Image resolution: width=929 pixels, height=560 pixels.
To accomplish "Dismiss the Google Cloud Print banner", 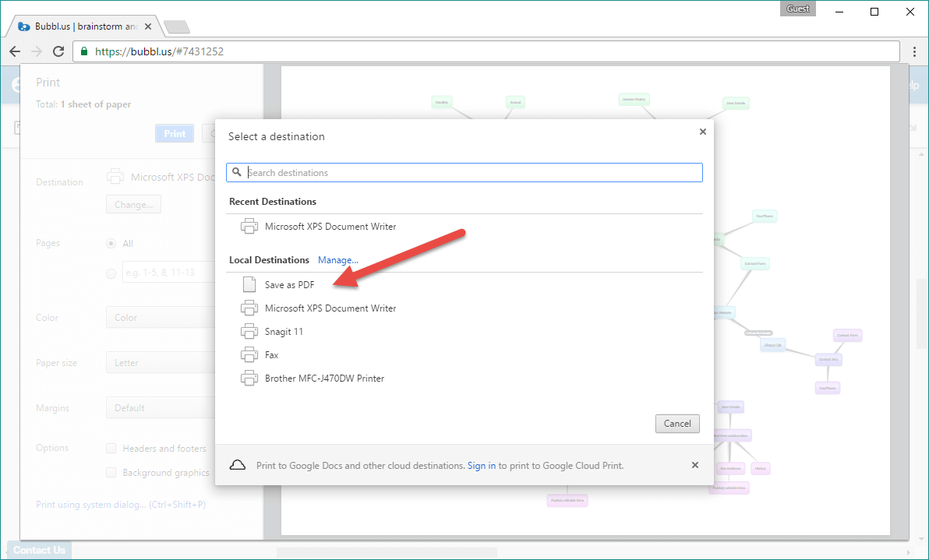I will [x=695, y=465].
